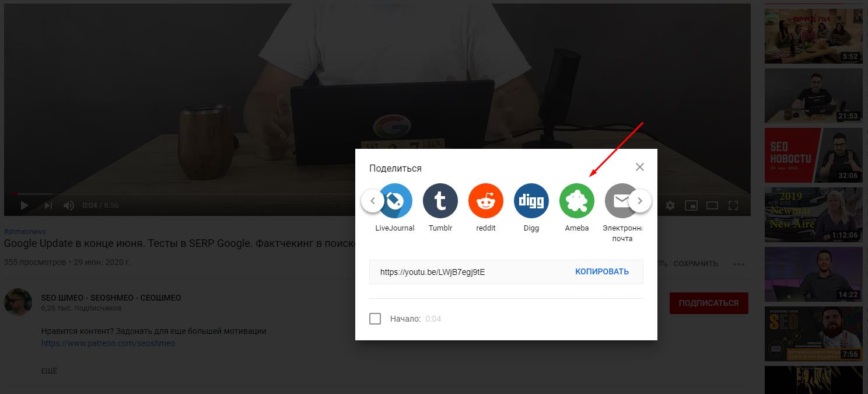Go to full screen mode
Image resolution: width=868 pixels, height=394 pixels.
733,205
